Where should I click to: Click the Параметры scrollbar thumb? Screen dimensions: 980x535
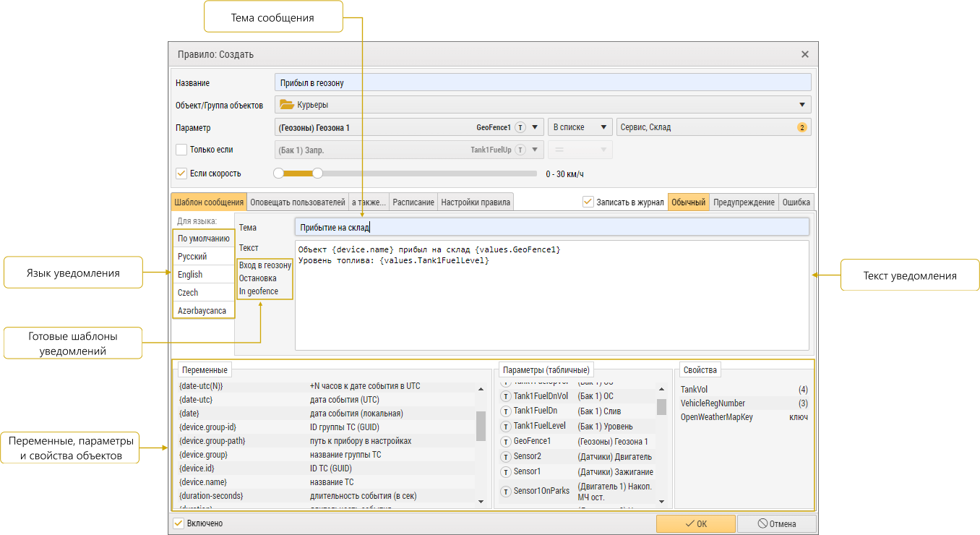tap(661, 407)
